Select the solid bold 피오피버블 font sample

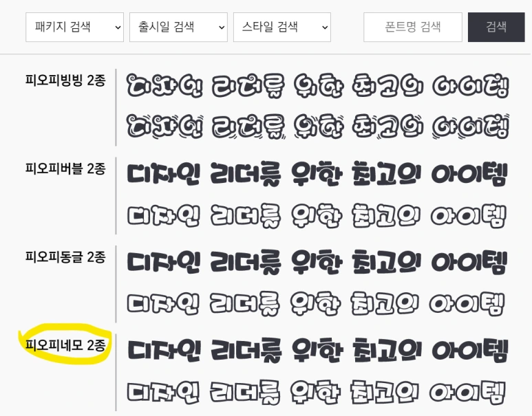point(317,174)
